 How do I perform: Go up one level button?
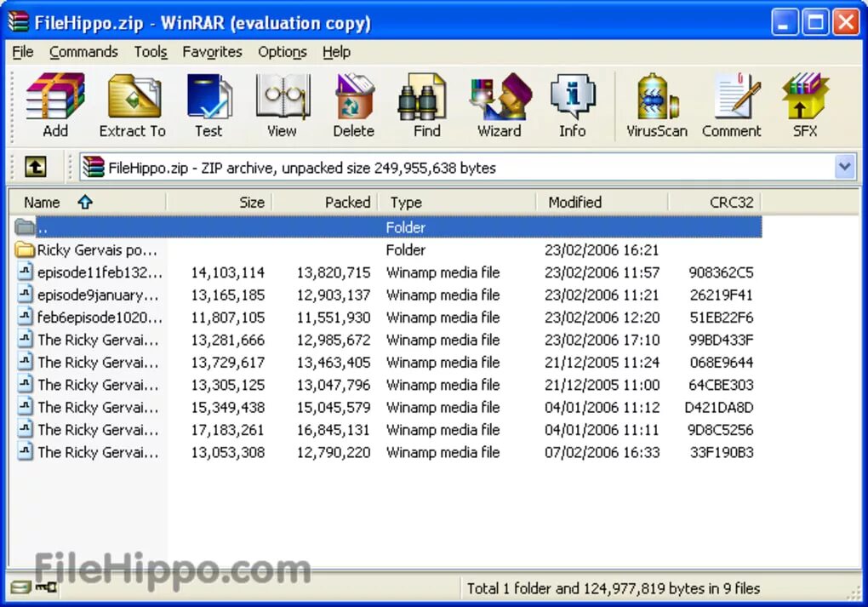click(36, 167)
